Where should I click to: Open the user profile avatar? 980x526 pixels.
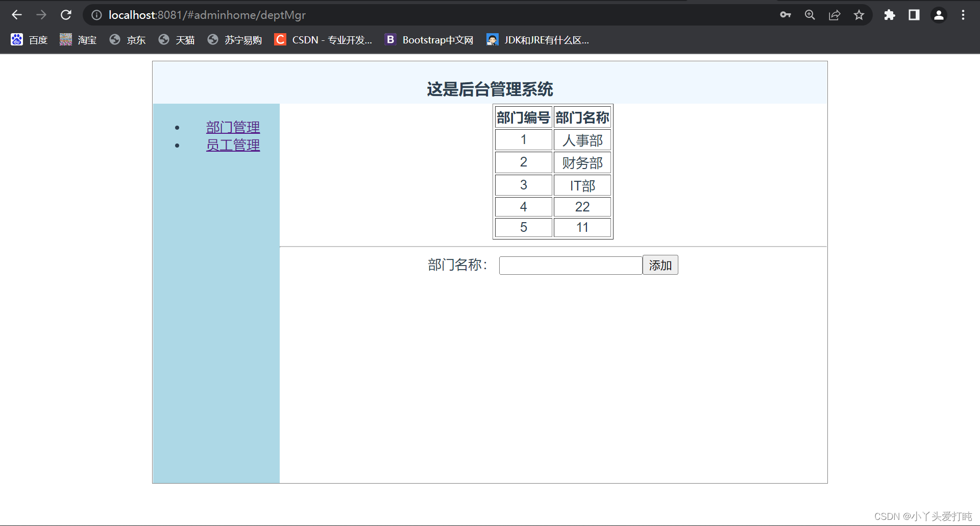pyautogui.click(x=939, y=15)
